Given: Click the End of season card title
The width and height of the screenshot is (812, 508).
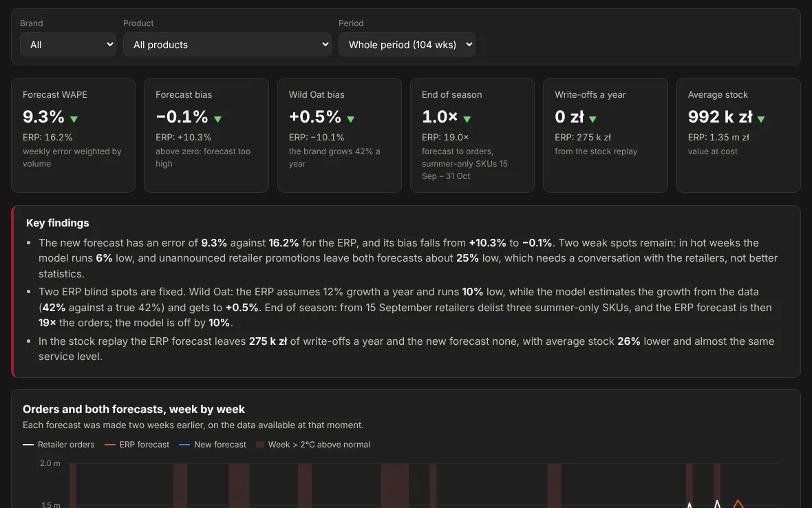Looking at the screenshot, I should pyautogui.click(x=451, y=95).
